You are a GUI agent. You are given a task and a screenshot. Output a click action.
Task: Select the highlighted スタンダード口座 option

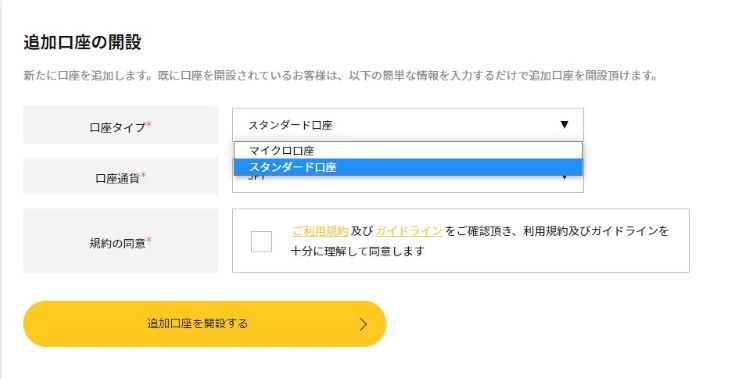coord(408,167)
